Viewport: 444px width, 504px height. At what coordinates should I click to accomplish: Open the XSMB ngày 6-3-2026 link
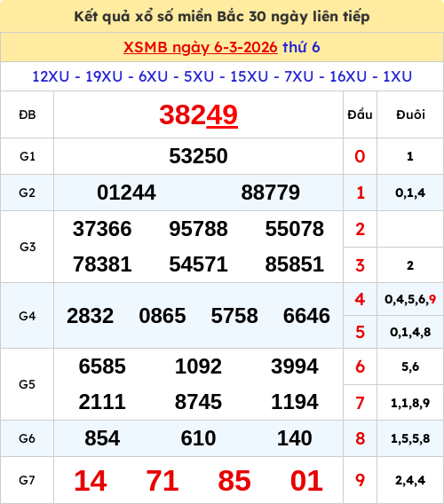click(x=201, y=48)
